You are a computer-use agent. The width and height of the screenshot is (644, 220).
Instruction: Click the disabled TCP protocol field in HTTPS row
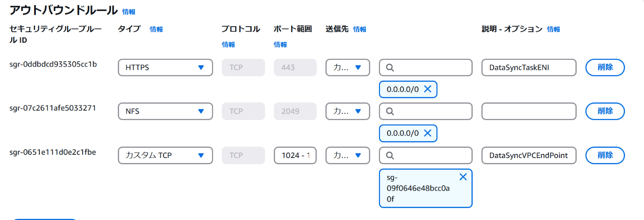pos(243,68)
